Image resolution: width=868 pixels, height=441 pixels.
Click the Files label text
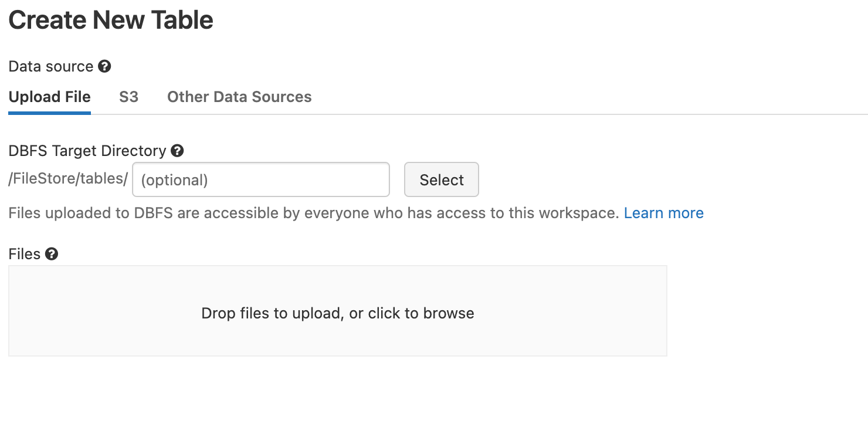(x=25, y=254)
